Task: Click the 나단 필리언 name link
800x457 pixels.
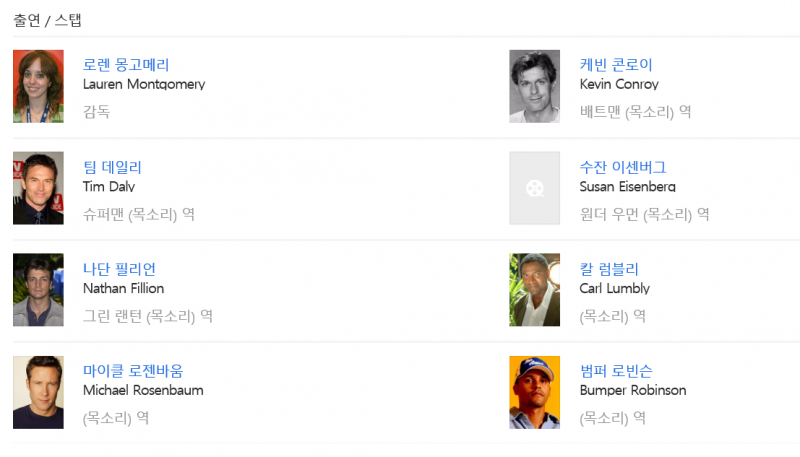Action: [119, 269]
